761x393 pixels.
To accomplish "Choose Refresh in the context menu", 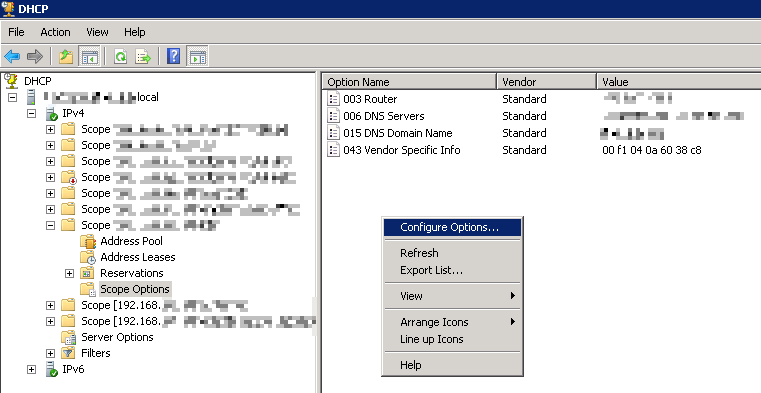I will click(452, 253).
